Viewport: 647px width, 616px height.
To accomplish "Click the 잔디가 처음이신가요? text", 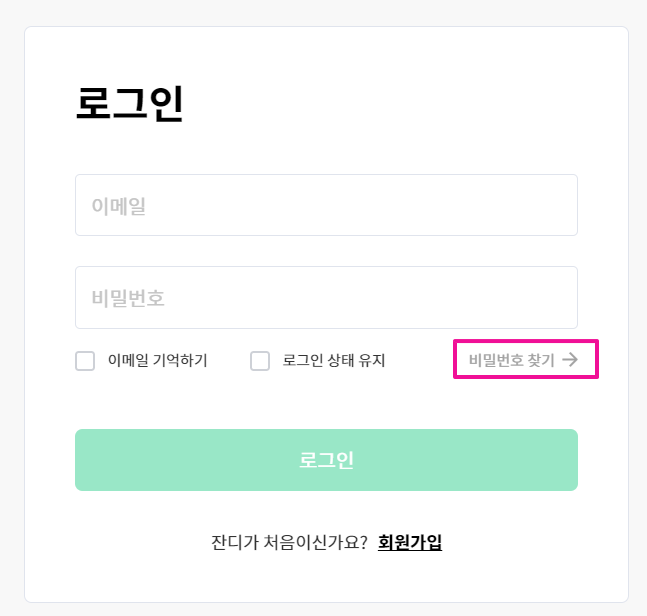I will [x=290, y=542].
